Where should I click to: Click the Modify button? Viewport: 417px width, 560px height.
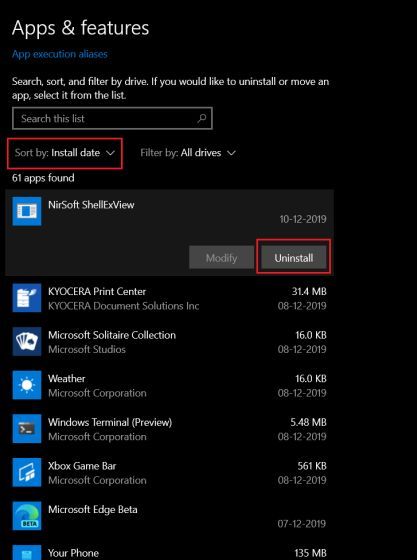click(221, 258)
